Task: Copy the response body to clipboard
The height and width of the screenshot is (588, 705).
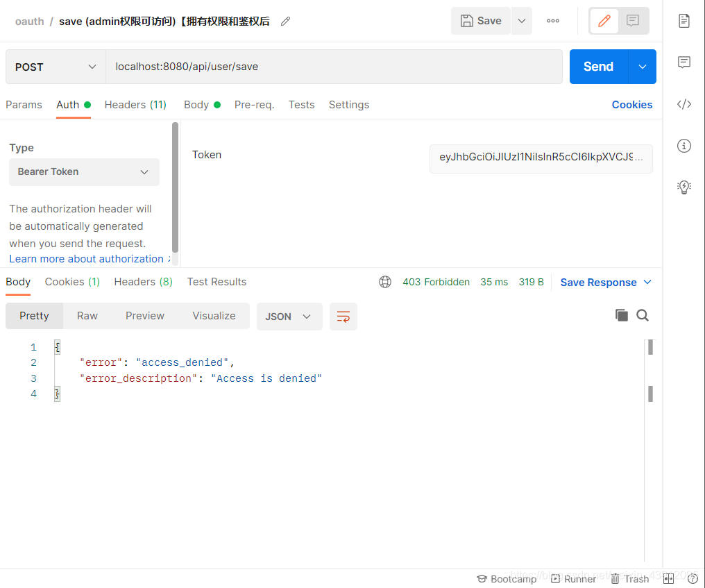Action: point(621,315)
